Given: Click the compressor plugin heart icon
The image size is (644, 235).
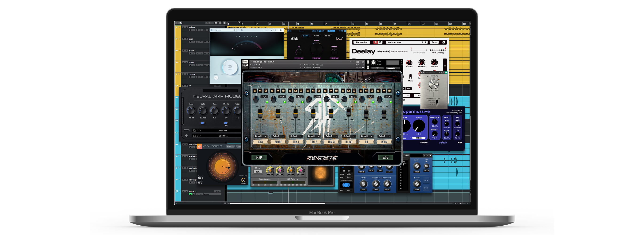Looking at the screenshot, I should click(x=431, y=156).
